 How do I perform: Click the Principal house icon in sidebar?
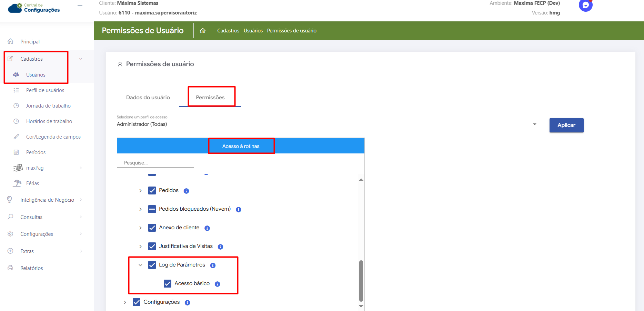10,41
